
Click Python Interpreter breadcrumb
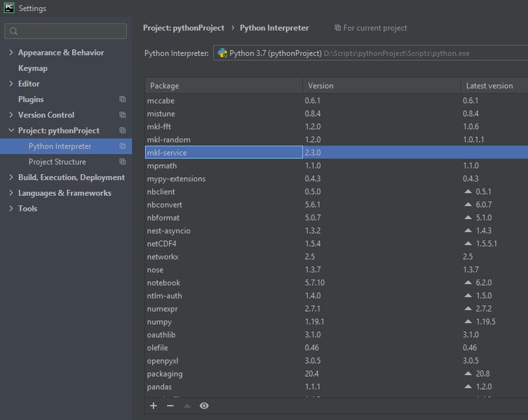(274, 28)
